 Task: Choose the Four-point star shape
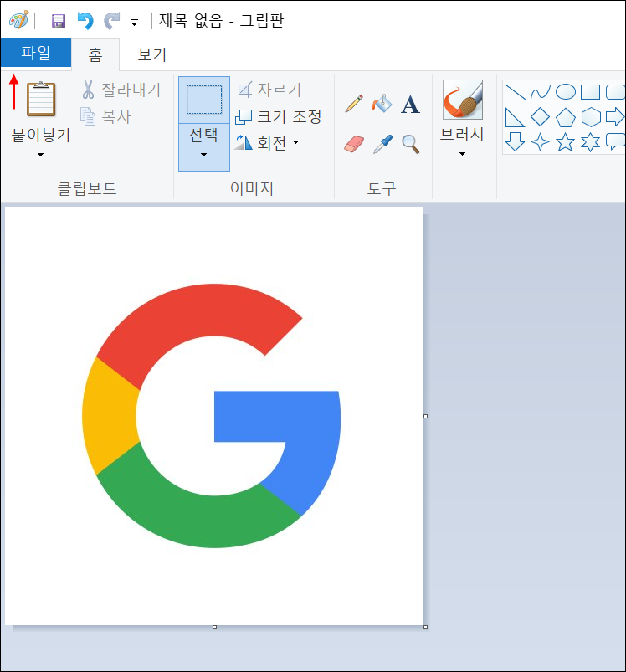541,142
